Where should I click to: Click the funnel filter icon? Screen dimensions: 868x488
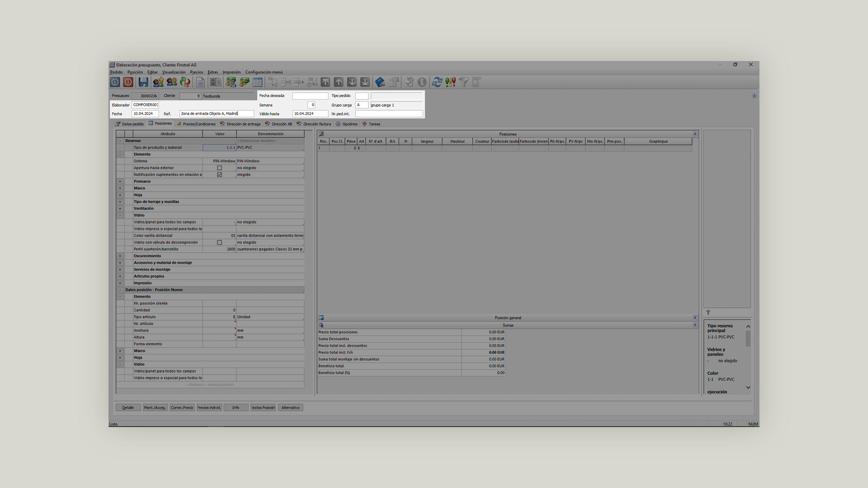[x=463, y=82]
